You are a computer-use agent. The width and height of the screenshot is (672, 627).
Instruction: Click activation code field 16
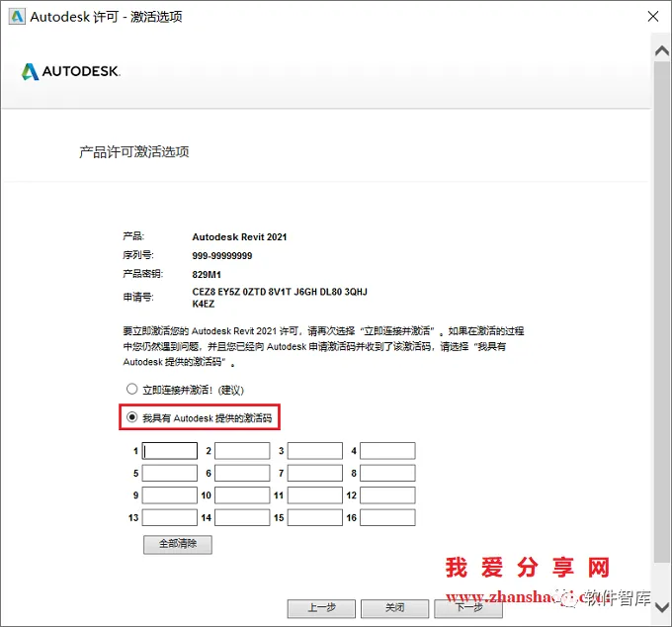pos(387,517)
